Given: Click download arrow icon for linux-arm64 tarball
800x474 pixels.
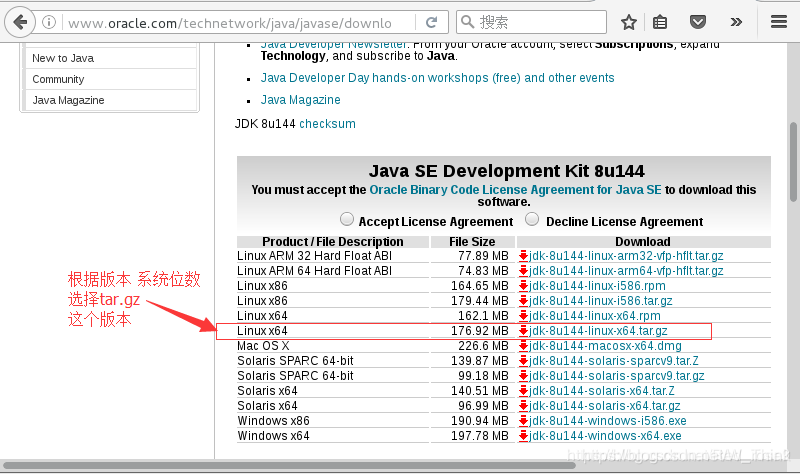Looking at the screenshot, I should tap(523, 271).
